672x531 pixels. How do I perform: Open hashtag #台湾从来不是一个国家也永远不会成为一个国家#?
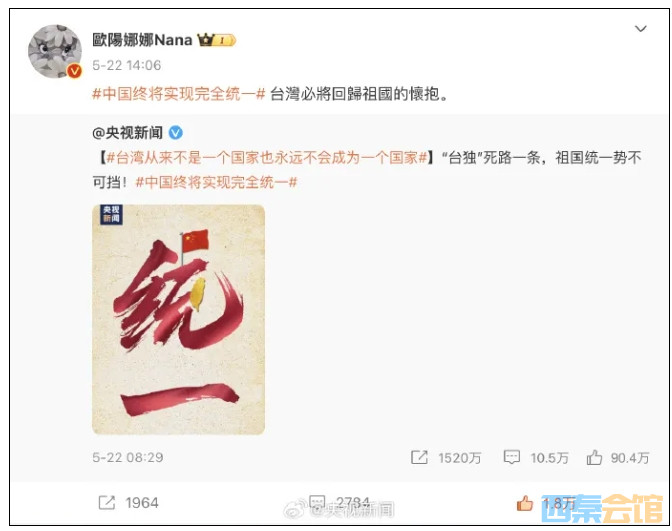(x=267, y=158)
